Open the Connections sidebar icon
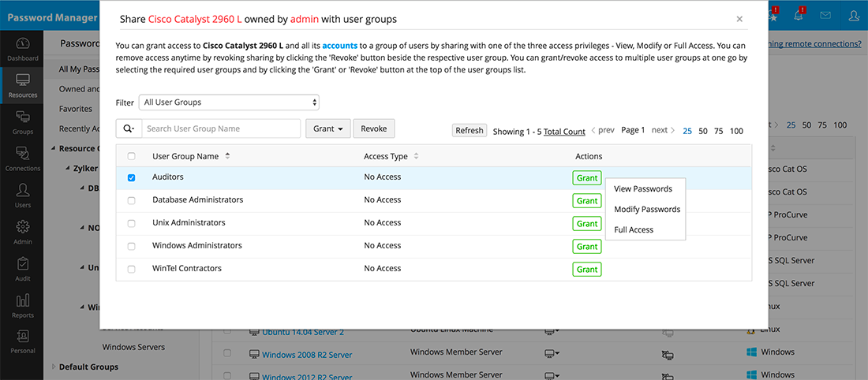The width and height of the screenshot is (868, 380). (23, 158)
